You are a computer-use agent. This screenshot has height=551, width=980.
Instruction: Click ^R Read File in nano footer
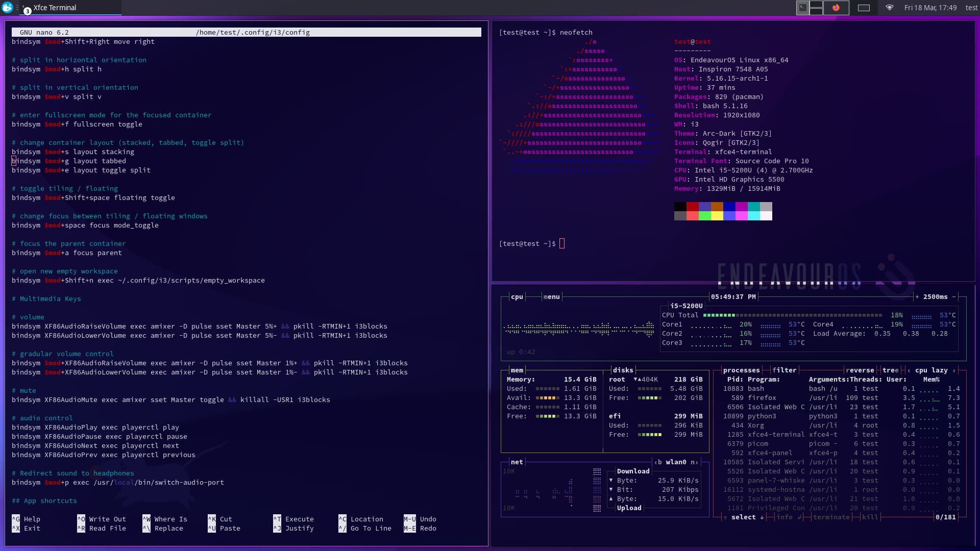102,529
